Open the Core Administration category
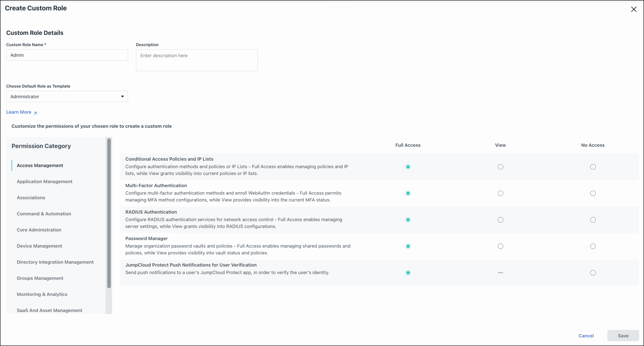This screenshot has height=346, width=644. 39,230
